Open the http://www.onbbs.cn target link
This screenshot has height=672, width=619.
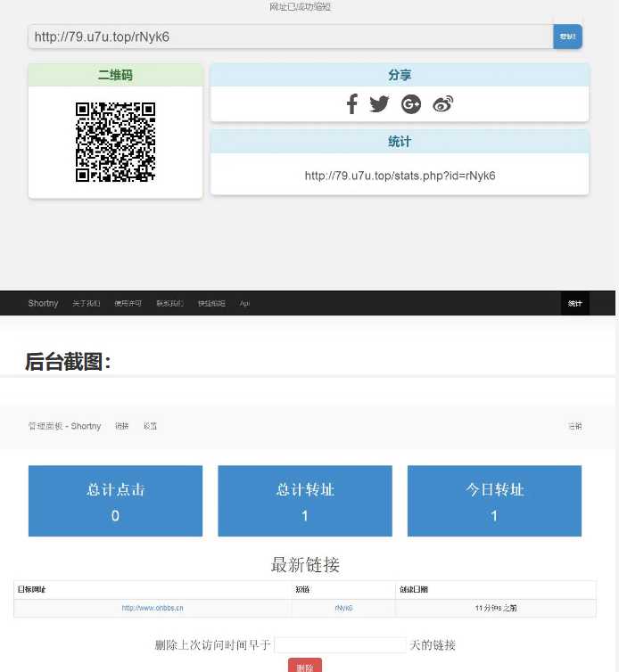(153, 608)
